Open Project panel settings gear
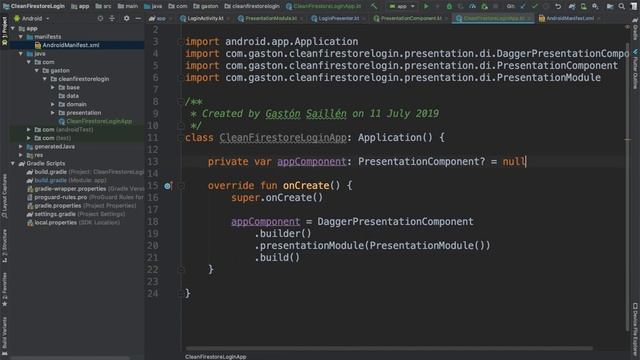 [126, 18]
